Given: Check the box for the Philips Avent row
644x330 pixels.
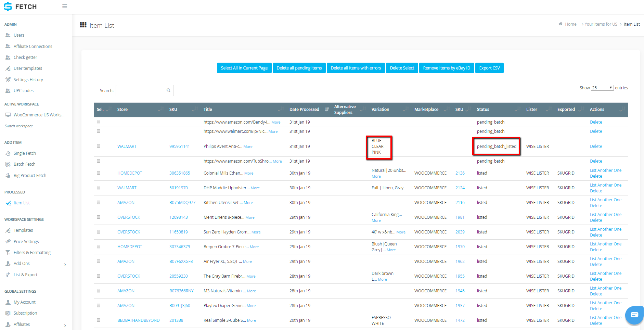Looking at the screenshot, I should pos(99,146).
